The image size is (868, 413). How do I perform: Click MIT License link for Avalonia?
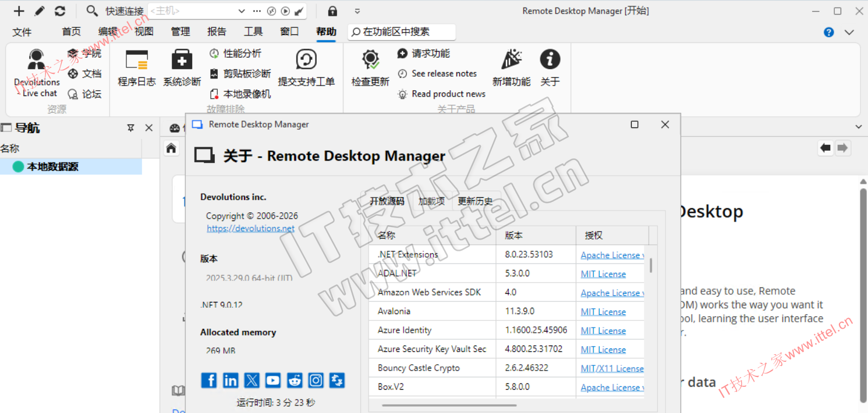(603, 312)
